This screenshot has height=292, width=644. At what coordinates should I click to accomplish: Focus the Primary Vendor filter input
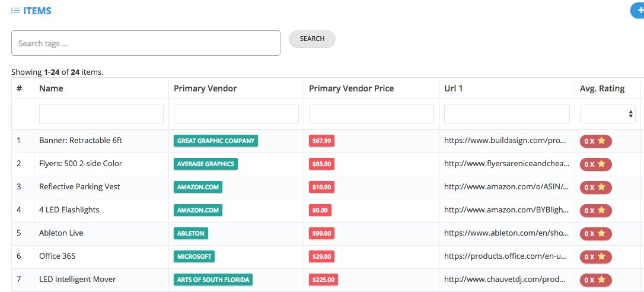point(236,114)
